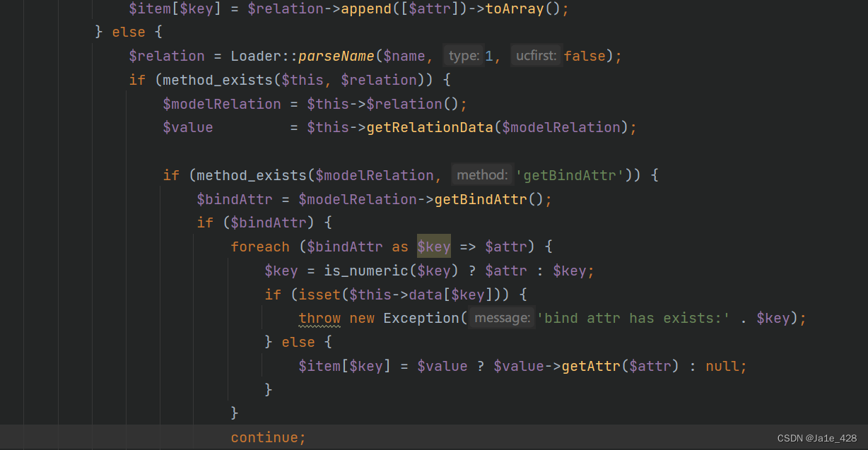Click the null value ending the ternary
Viewport: 868px width, 450px height.
click(x=722, y=366)
